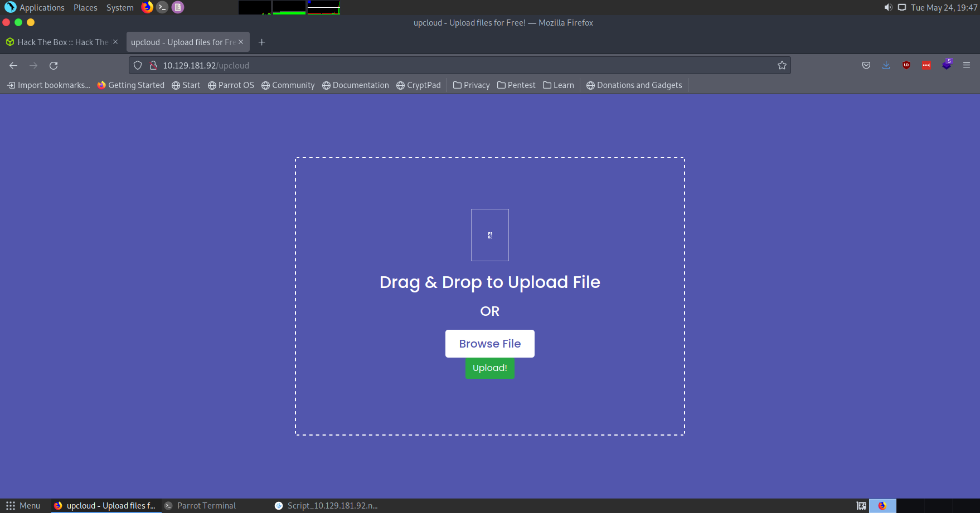Open the Documentation bookmark
Screen dimensions: 980x513
pos(356,85)
